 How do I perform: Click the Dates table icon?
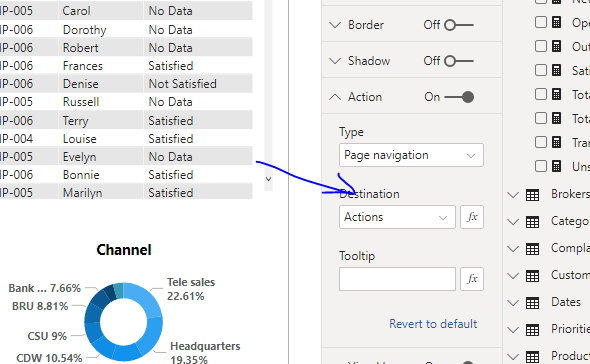[532, 303]
